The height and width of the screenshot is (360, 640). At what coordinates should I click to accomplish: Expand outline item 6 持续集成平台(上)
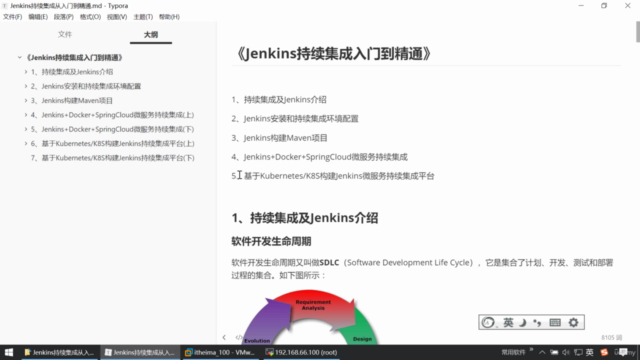point(26,143)
